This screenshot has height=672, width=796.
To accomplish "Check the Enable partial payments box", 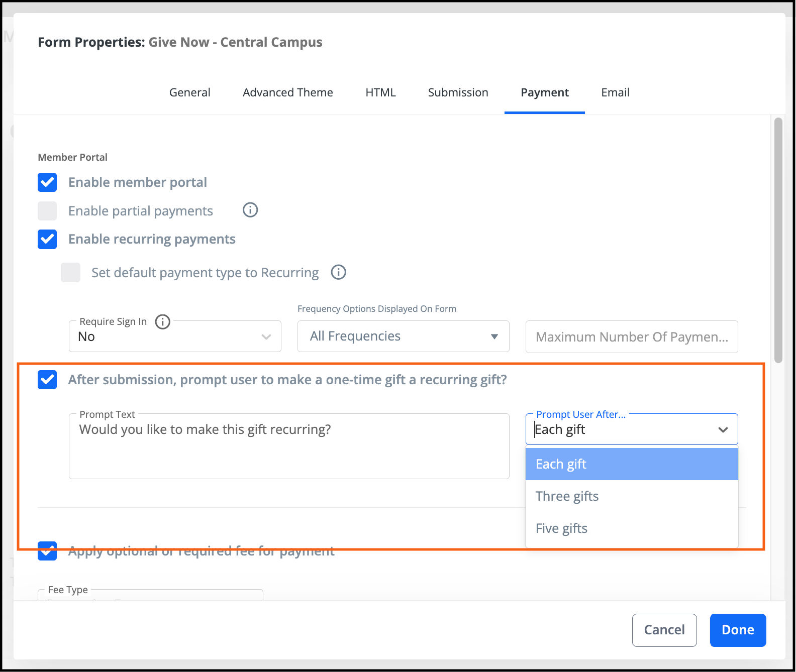I will pos(47,211).
